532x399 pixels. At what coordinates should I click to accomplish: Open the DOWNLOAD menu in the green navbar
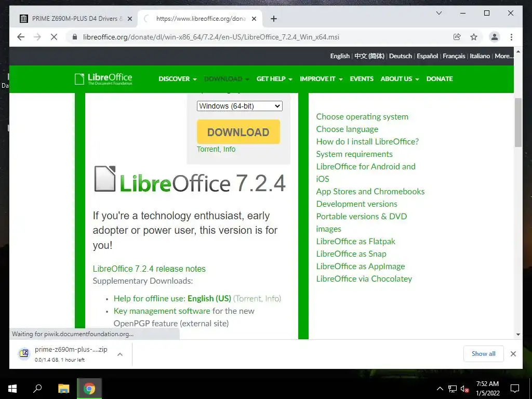227,79
